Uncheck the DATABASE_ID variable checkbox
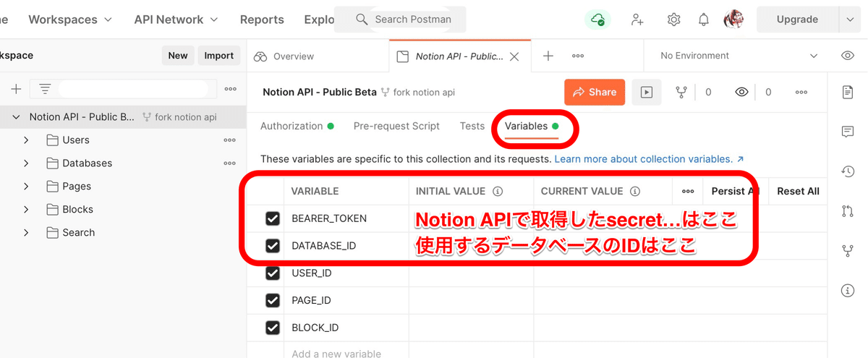Image resolution: width=868 pixels, height=358 pixels. (273, 246)
